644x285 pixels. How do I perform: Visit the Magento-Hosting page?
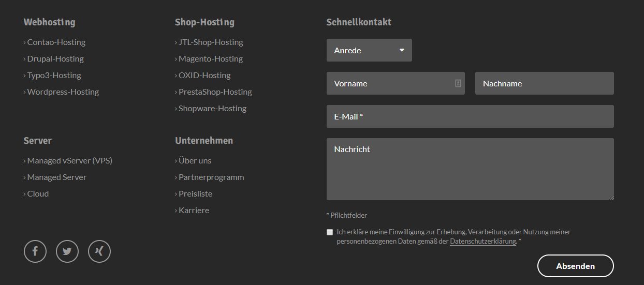click(210, 59)
